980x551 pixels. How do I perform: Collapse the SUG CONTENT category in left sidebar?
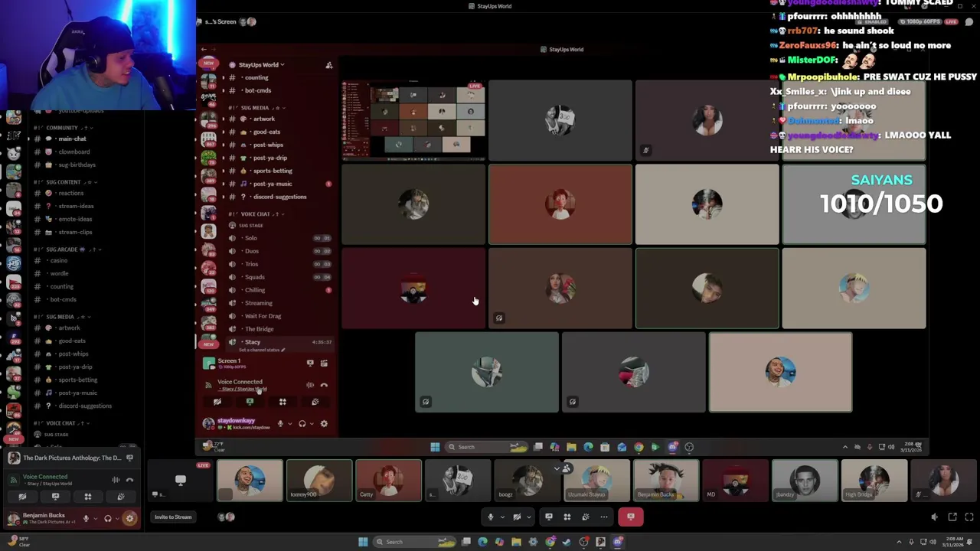pos(64,182)
